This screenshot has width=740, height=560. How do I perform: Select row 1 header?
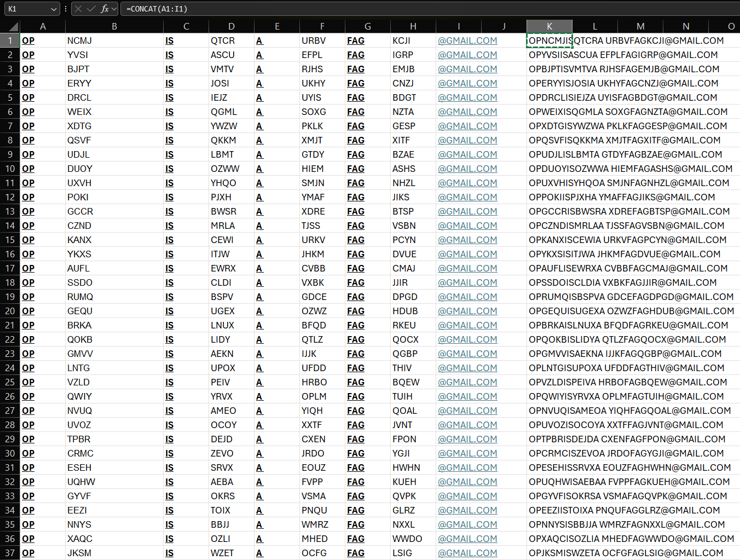[x=10, y=41]
